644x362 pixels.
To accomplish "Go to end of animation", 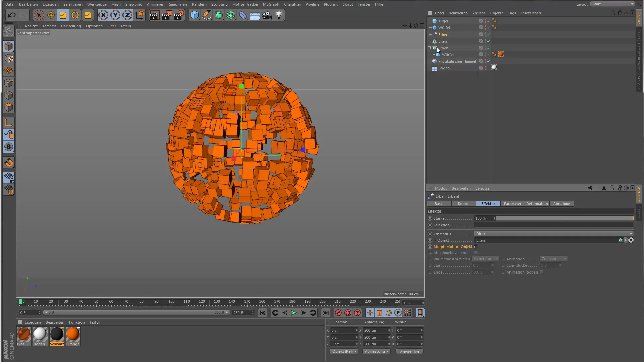I will coord(325,313).
